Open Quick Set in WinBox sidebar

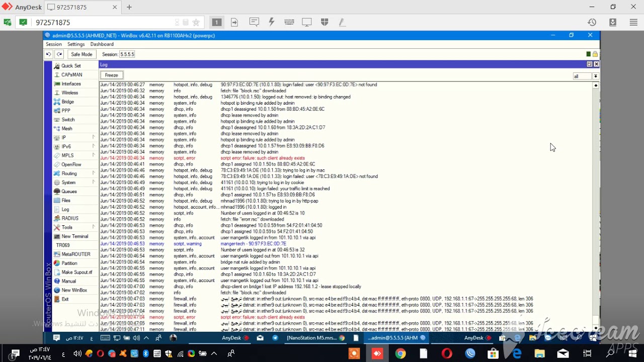[x=71, y=66]
